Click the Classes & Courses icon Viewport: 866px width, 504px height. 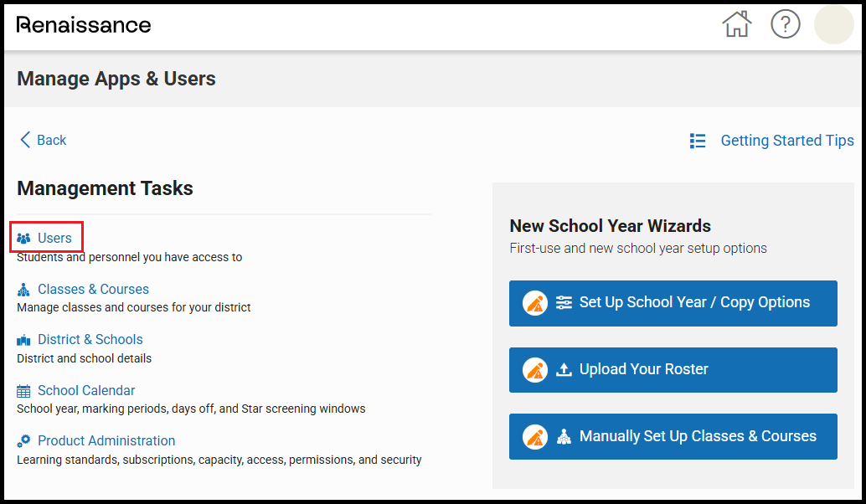pos(23,290)
